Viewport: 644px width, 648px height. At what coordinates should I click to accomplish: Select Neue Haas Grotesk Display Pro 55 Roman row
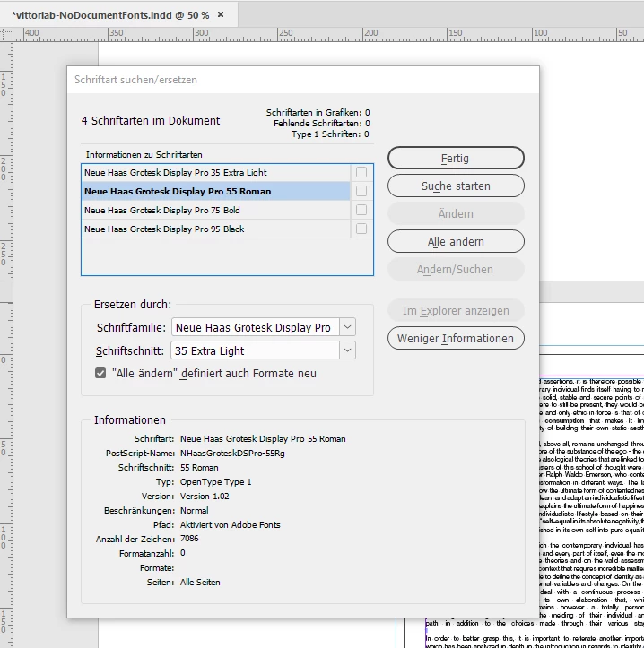216,191
